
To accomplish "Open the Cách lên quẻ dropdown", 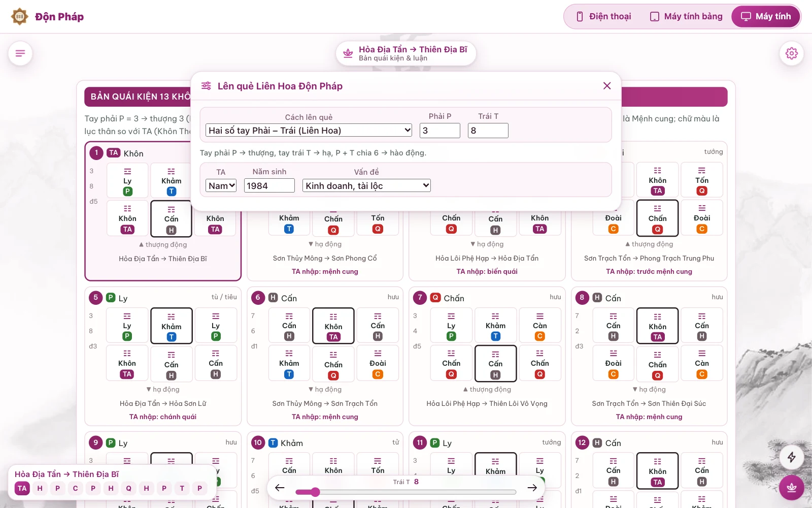I will point(309,131).
